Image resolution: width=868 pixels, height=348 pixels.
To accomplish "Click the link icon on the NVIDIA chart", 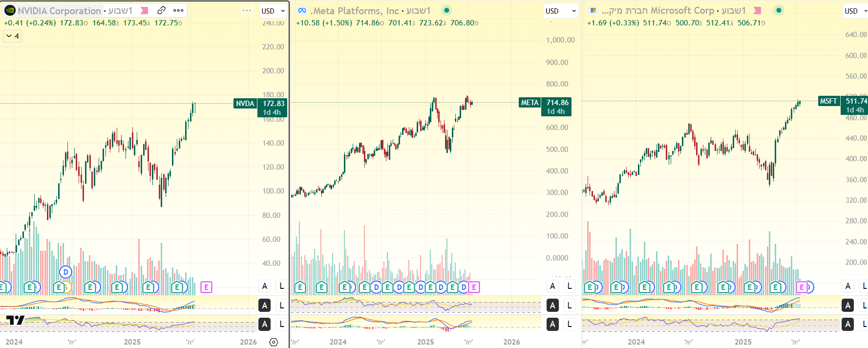I will coord(162,10).
